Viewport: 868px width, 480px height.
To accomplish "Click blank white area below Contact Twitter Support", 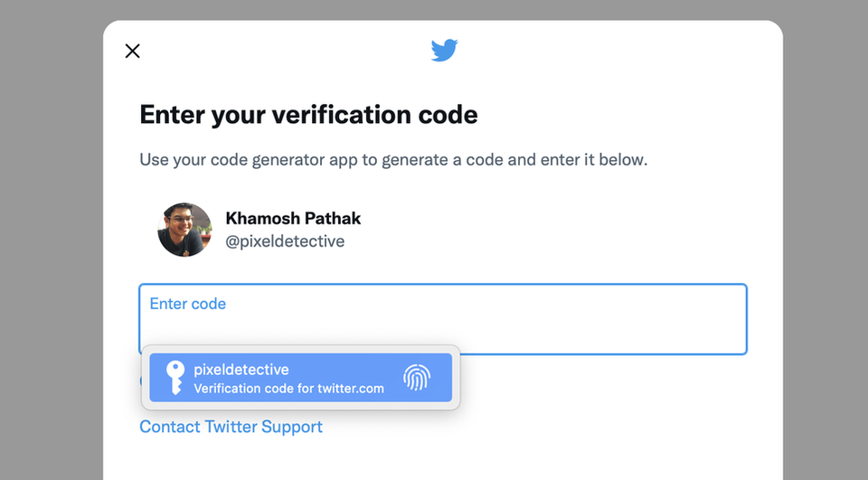I will tap(443, 459).
